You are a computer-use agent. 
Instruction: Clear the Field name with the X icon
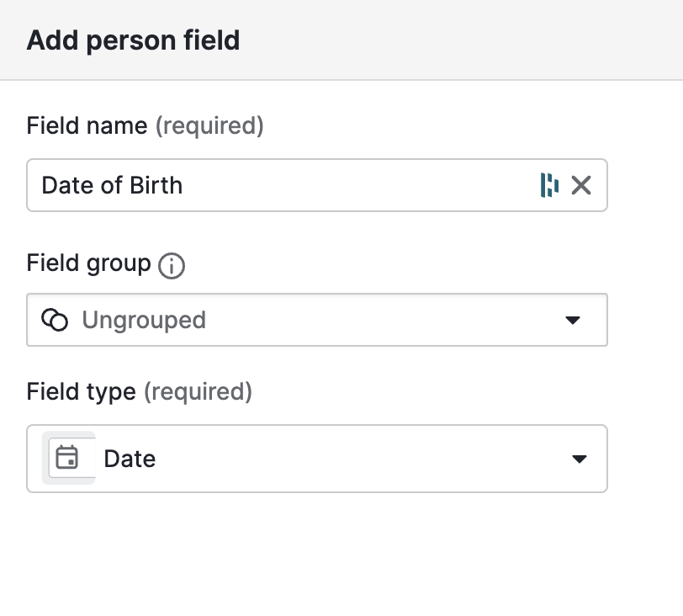581,185
